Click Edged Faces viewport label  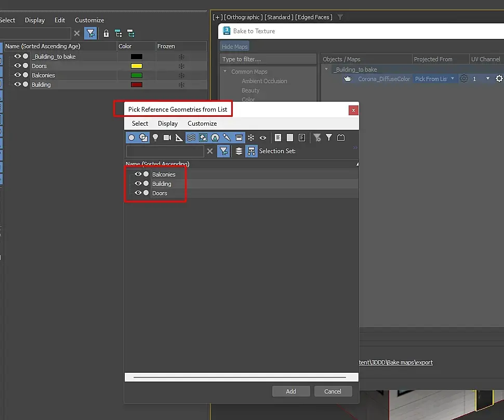(314, 17)
